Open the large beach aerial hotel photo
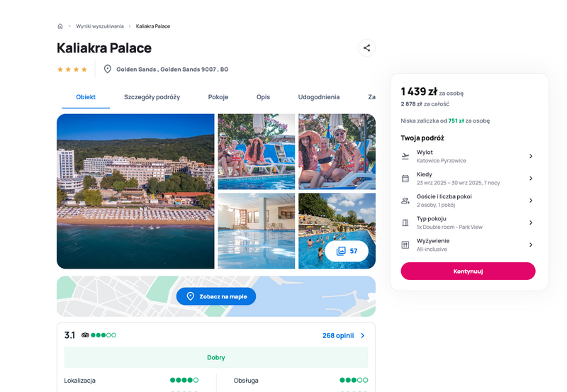The height and width of the screenshot is (392, 567). (x=135, y=191)
